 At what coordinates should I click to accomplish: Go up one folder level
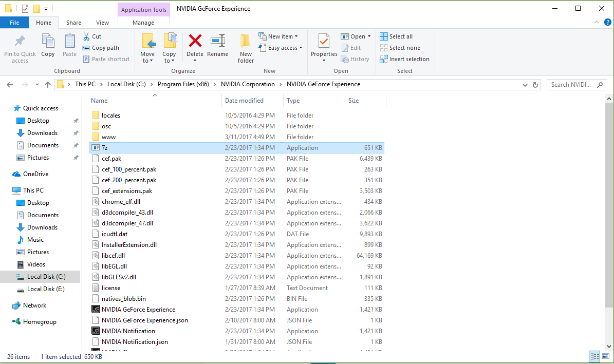[48, 85]
